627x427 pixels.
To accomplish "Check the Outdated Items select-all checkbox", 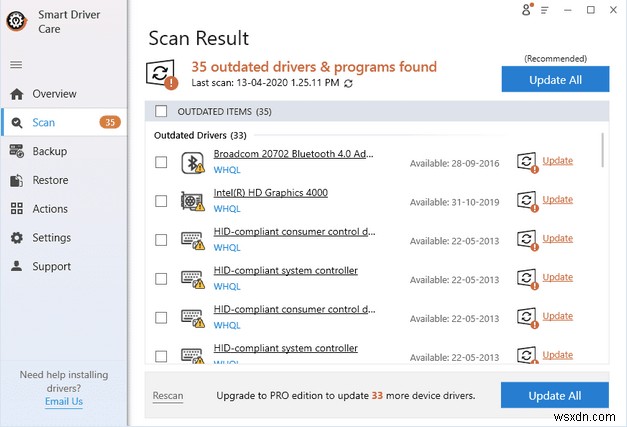I will [162, 111].
